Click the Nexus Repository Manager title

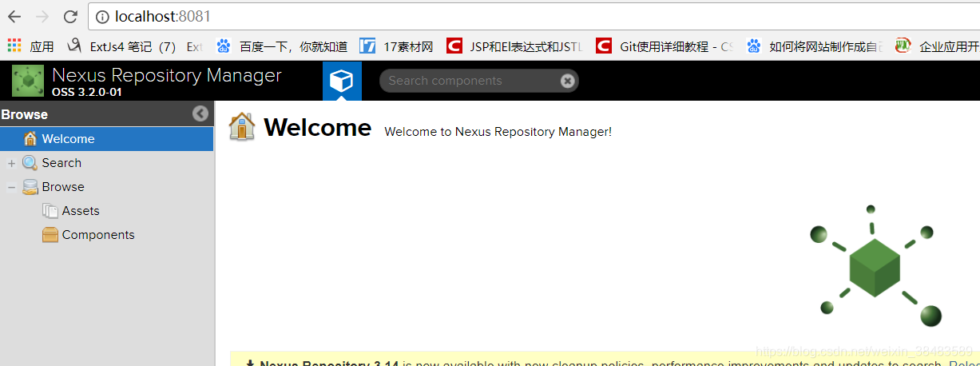(x=167, y=75)
